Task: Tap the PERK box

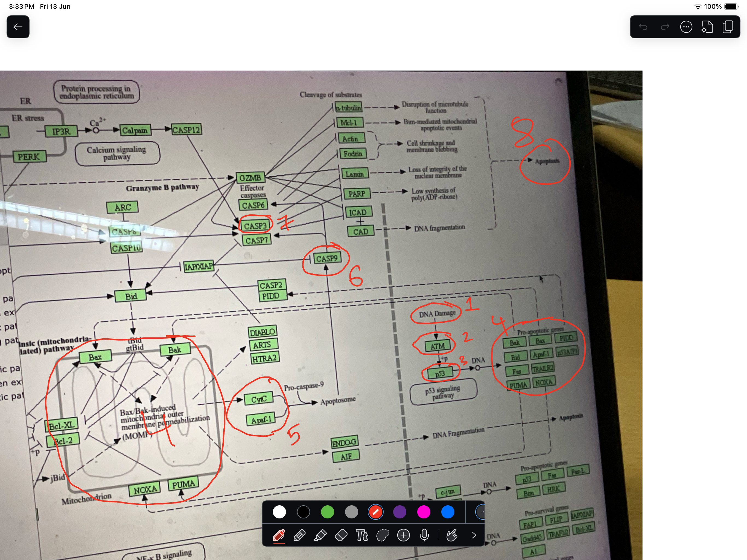Action: [x=29, y=157]
